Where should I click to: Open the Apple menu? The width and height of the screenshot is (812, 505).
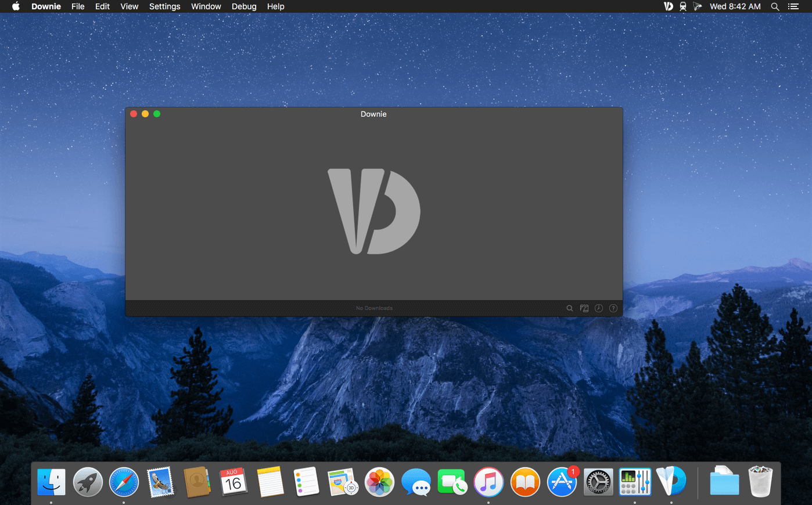pos(16,6)
